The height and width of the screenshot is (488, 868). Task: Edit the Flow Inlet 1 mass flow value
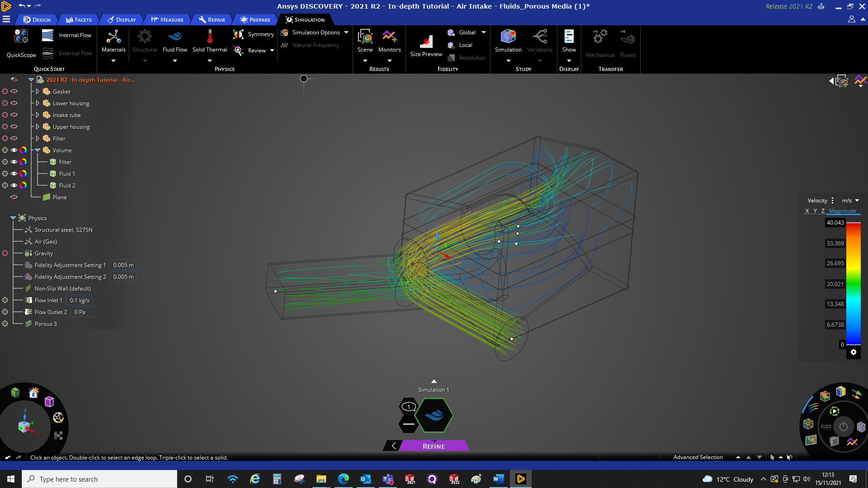click(80, 300)
